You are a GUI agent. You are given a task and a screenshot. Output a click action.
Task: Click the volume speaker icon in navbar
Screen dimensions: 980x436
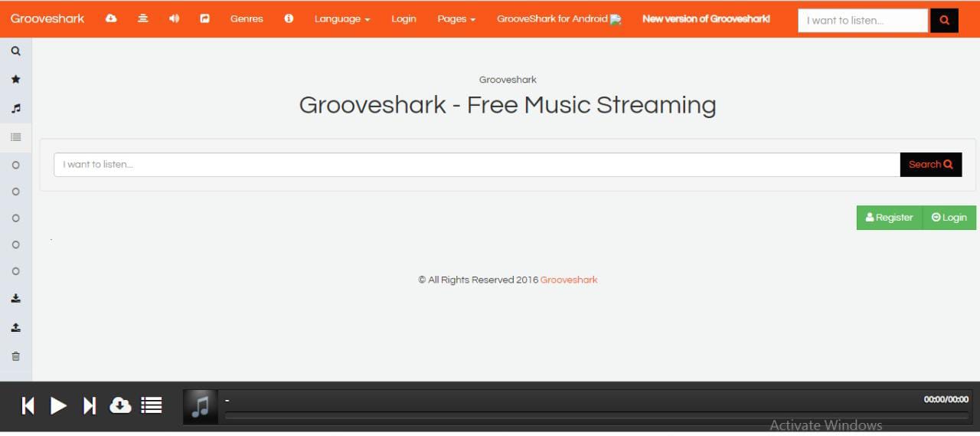(174, 18)
